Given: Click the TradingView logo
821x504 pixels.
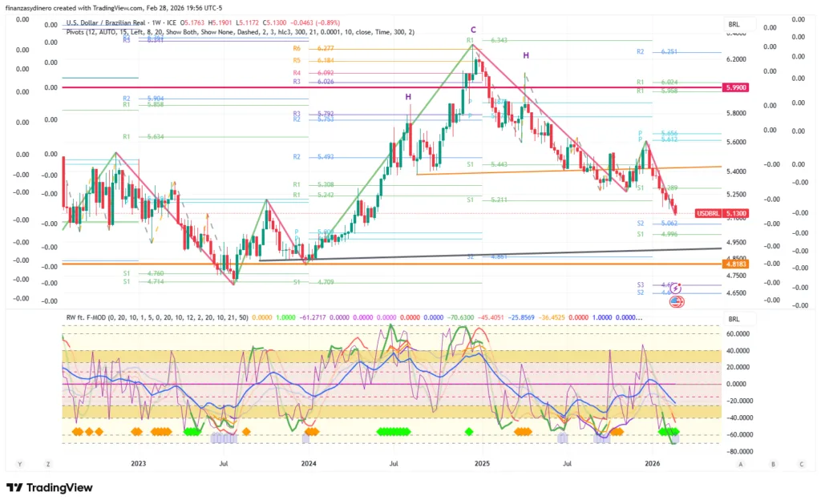Looking at the screenshot, I should (x=50, y=488).
